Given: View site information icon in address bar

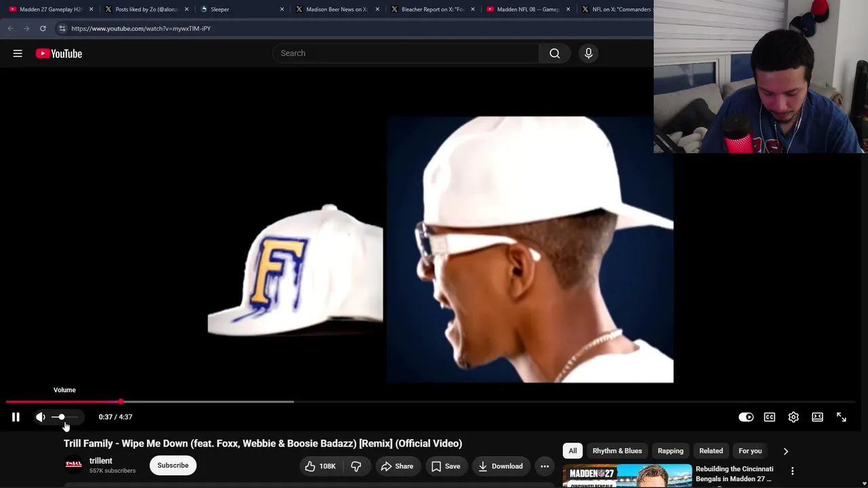Looking at the screenshot, I should click(x=62, y=28).
